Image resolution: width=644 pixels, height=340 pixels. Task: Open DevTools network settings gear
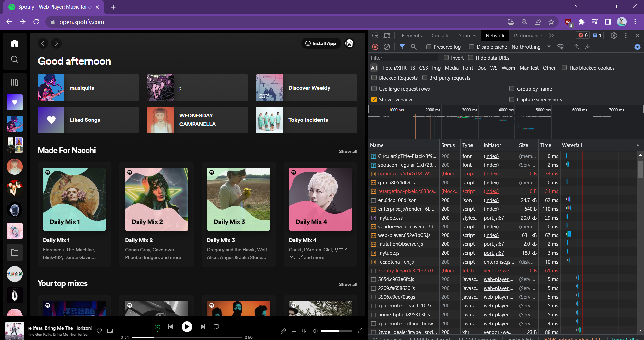tap(637, 47)
